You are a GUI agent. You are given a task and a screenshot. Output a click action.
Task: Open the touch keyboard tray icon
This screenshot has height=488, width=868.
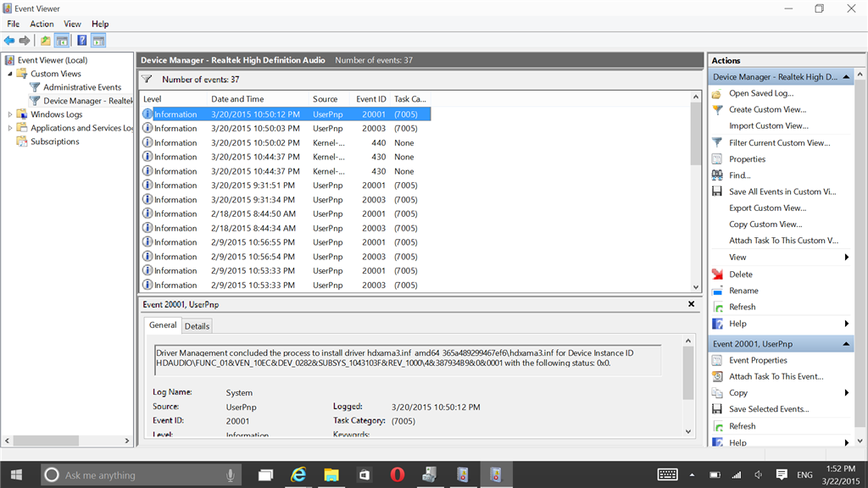coord(668,474)
